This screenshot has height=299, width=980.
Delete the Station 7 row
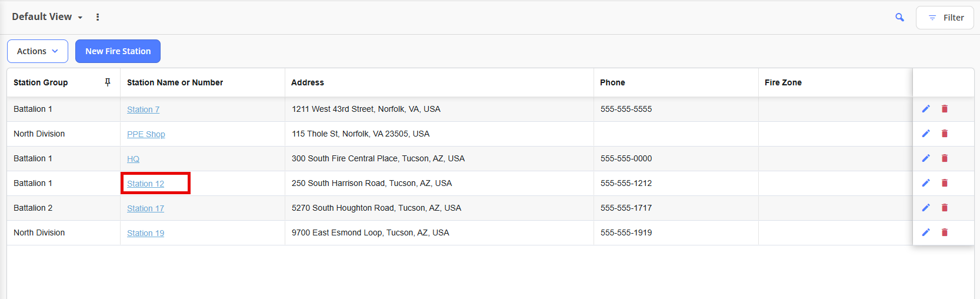(x=945, y=109)
